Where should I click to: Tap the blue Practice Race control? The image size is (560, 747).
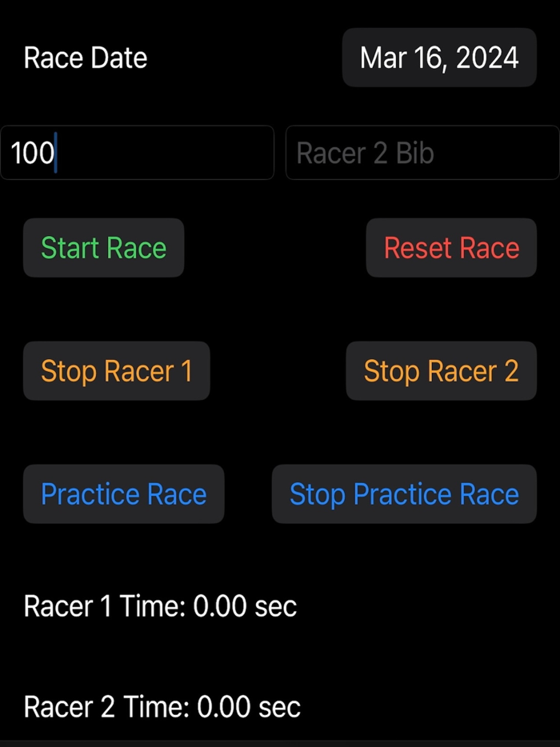tap(123, 494)
